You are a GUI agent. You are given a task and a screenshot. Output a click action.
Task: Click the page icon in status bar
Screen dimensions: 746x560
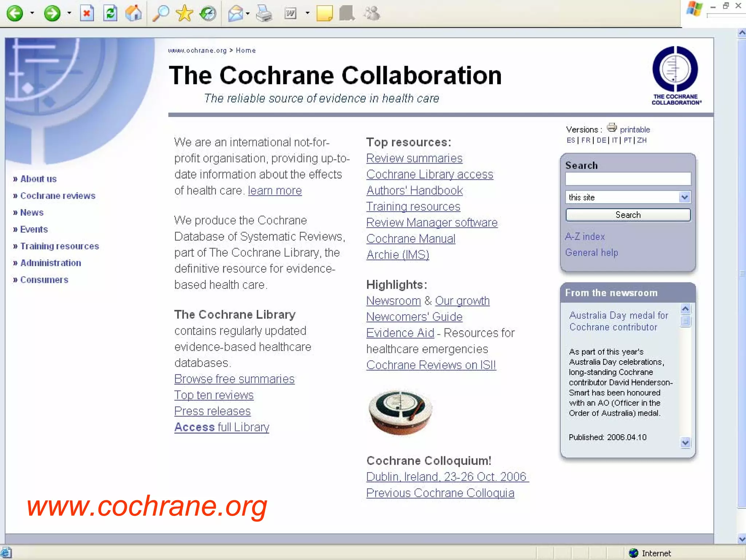6,553
